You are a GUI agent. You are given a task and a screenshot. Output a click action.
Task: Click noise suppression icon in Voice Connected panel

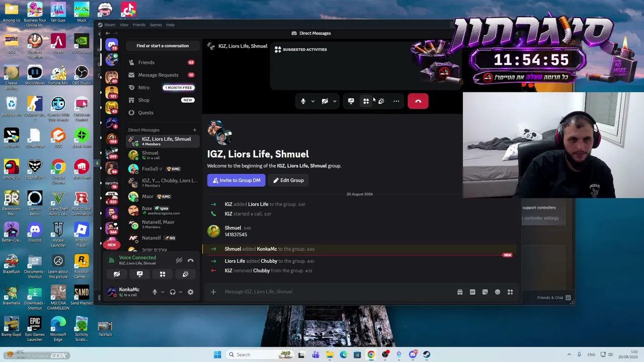[179, 260]
